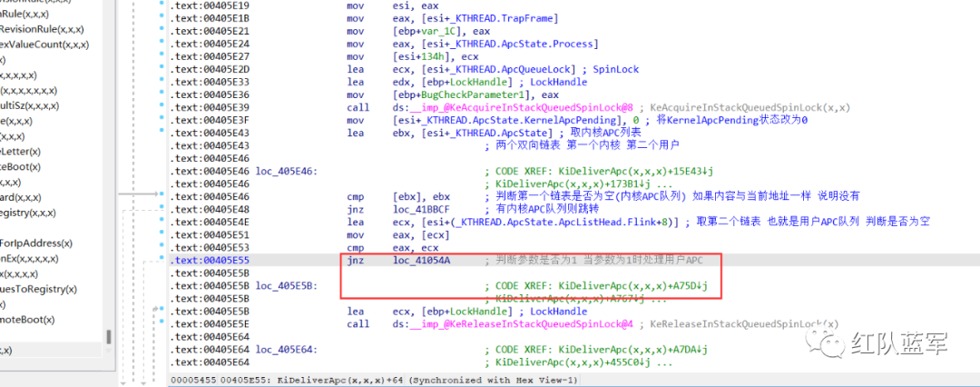Select the 'ard(x,x,x)' function entry

tap(21, 196)
